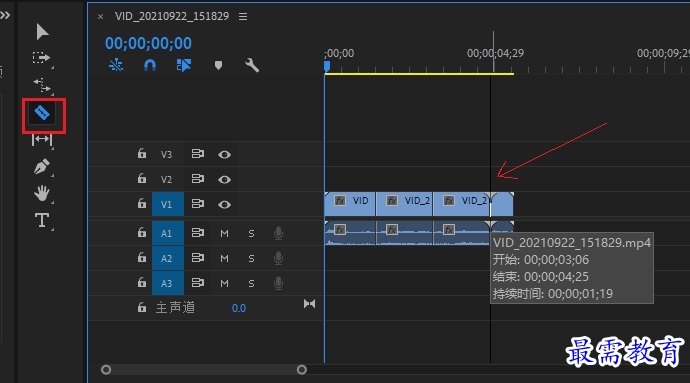Toggle sync lock for V2

pos(198,179)
